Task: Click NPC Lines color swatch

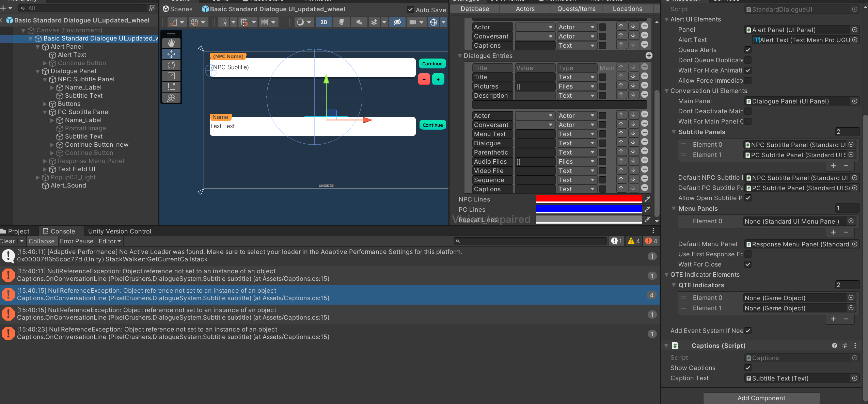Action: (589, 199)
